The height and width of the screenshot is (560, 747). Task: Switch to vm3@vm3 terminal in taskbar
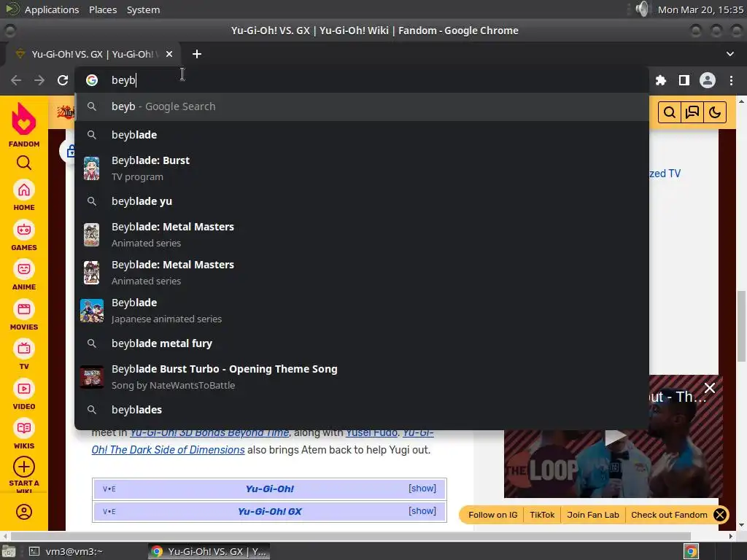point(65,551)
